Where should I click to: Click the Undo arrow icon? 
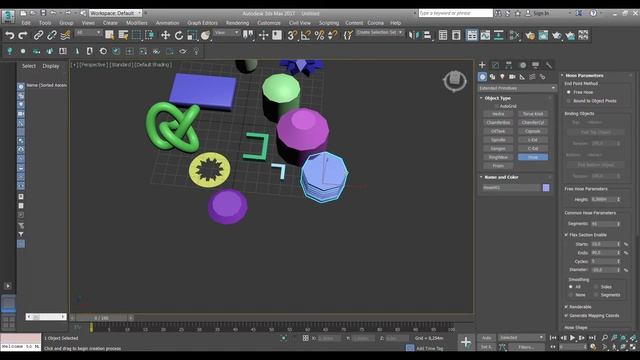point(9,36)
